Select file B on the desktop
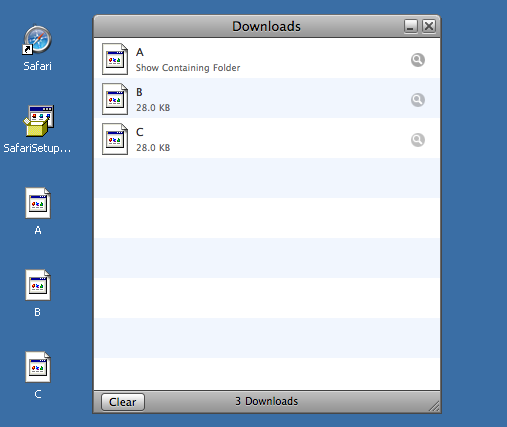The width and height of the screenshot is (507, 427). (x=38, y=293)
